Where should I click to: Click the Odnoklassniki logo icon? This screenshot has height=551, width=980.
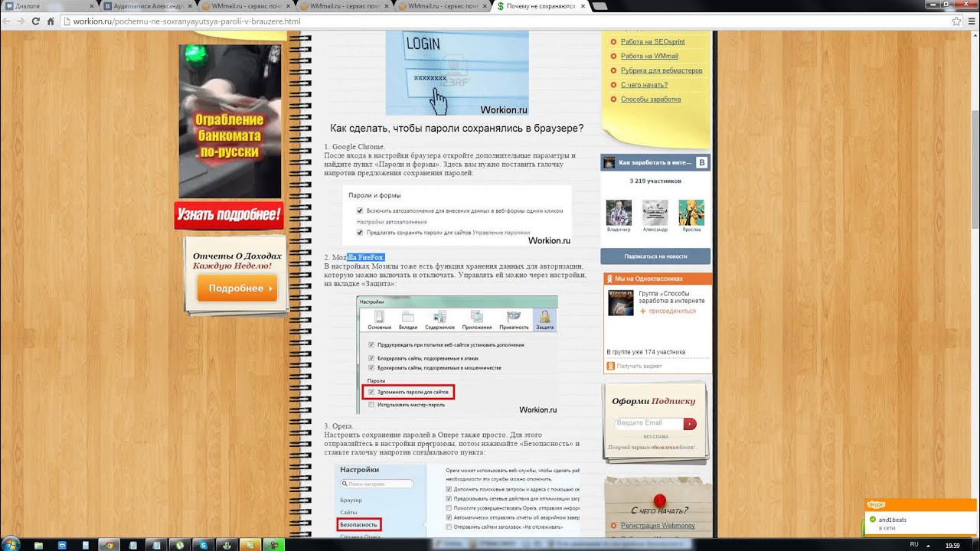tap(609, 279)
